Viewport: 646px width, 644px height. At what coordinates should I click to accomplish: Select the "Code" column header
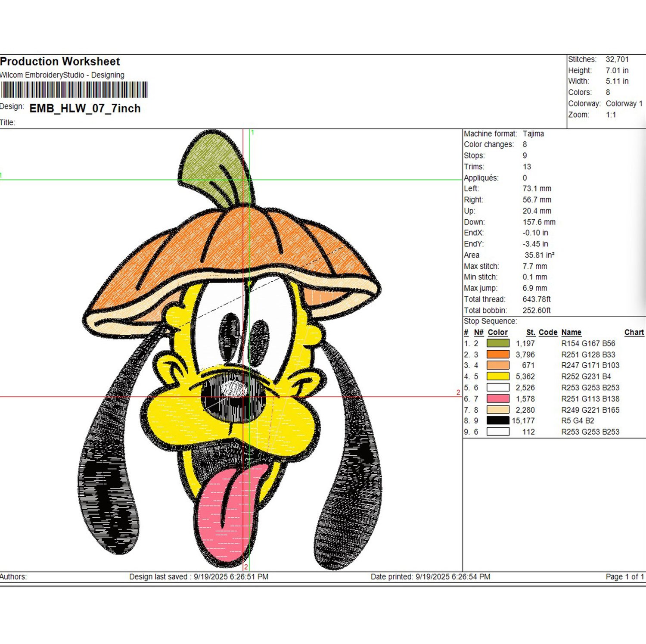548,333
